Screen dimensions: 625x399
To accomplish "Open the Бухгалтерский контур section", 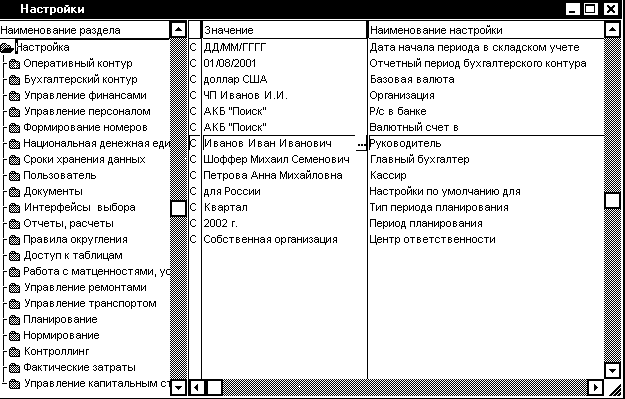I will coord(81,79).
